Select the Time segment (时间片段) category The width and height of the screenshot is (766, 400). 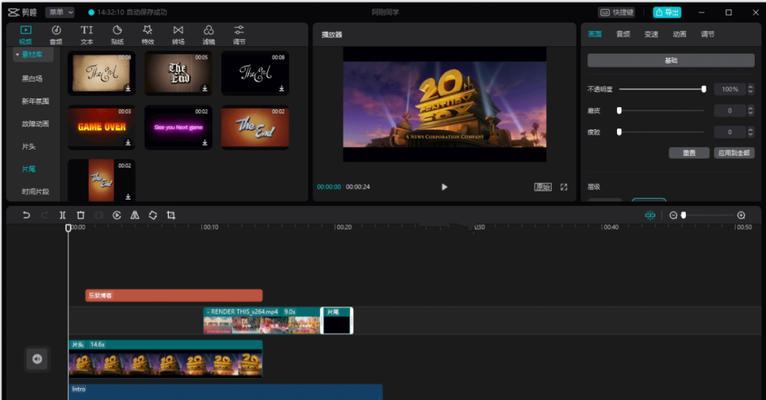(35, 191)
